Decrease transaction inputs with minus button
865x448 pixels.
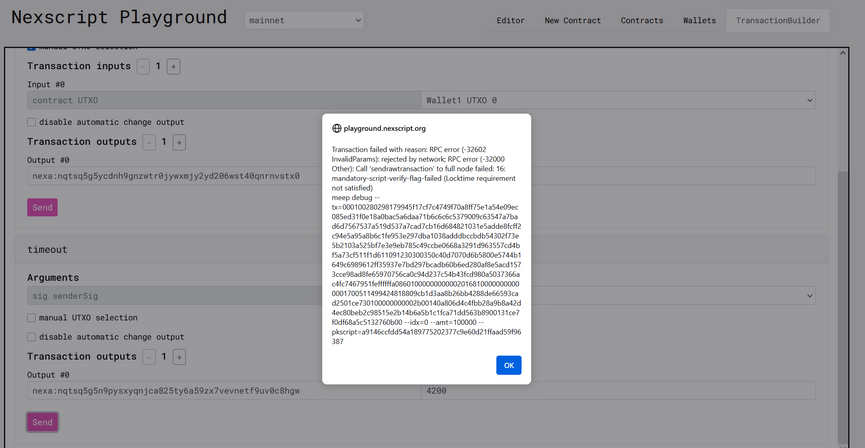143,66
